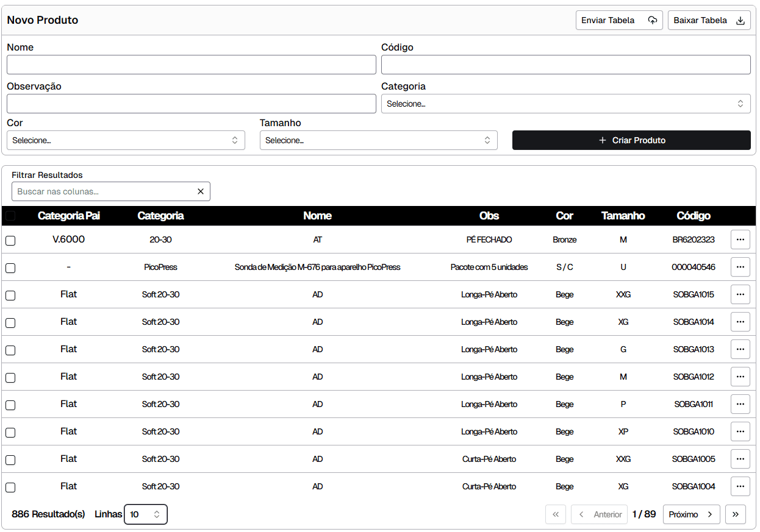Toggle the select-all checkbox in table header
The height and width of the screenshot is (532, 760).
(10, 216)
